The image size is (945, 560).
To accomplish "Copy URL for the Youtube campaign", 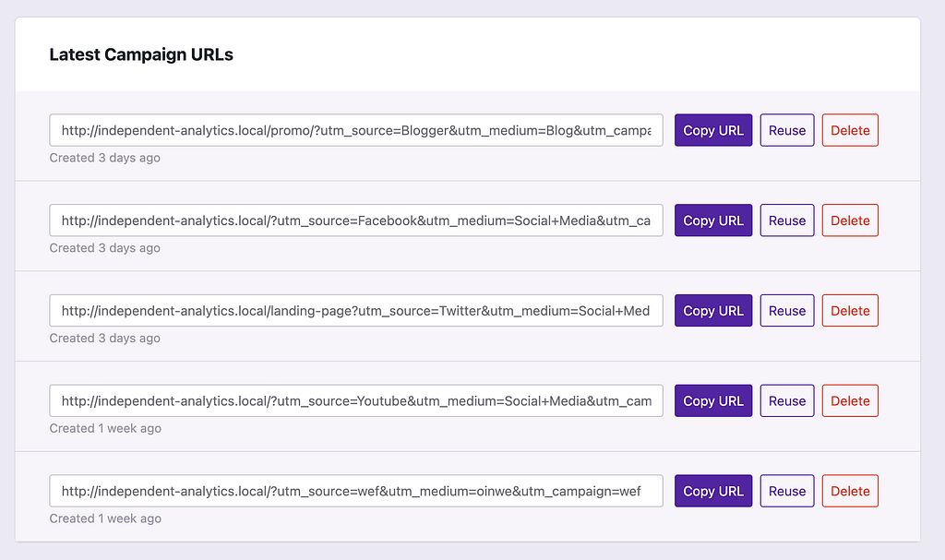I will pyautogui.click(x=713, y=400).
